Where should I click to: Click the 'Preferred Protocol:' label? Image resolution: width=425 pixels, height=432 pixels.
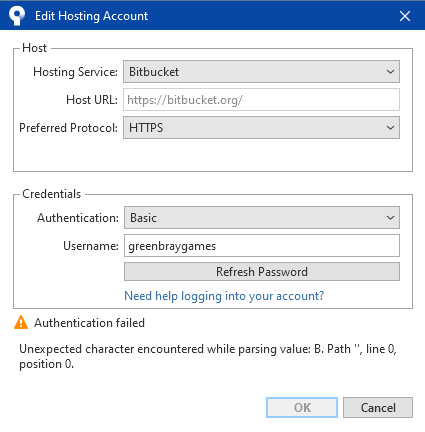[68, 128]
